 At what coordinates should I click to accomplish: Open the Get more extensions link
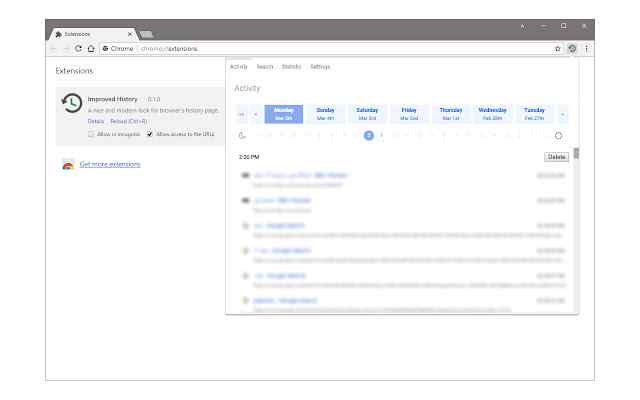pos(110,164)
